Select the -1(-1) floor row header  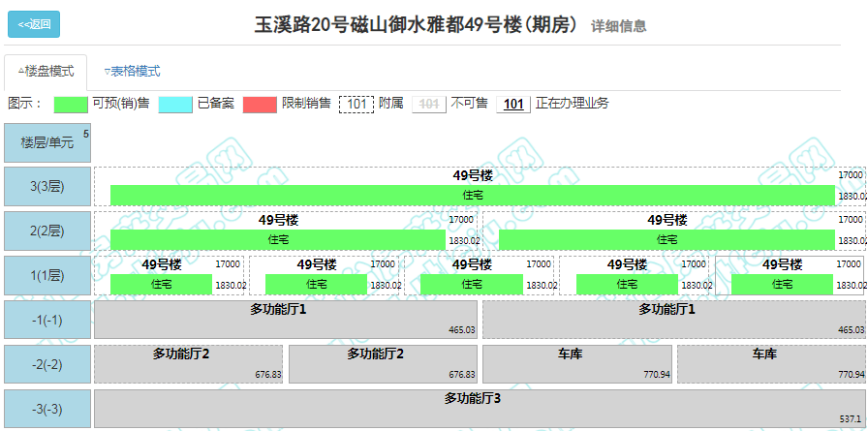pyautogui.click(x=47, y=321)
